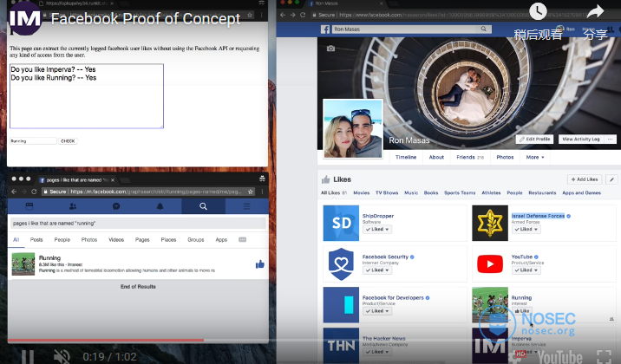
Task: Expand the More profile dropdown
Action: click(x=535, y=157)
